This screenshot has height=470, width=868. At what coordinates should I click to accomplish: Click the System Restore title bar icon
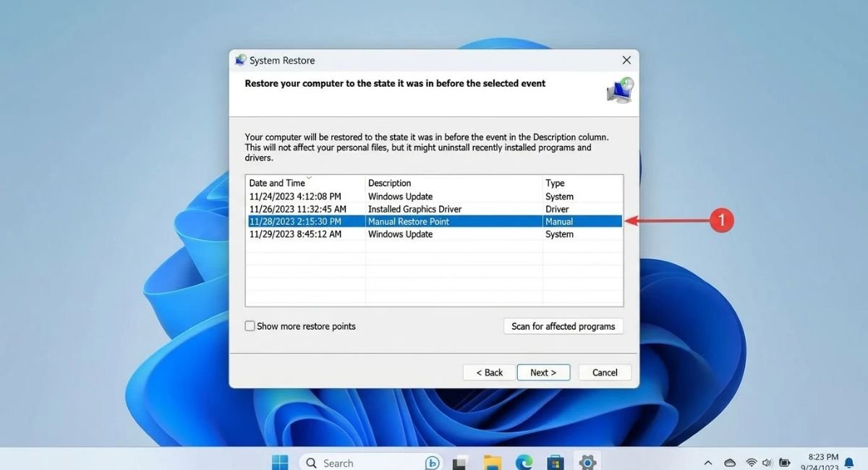241,60
